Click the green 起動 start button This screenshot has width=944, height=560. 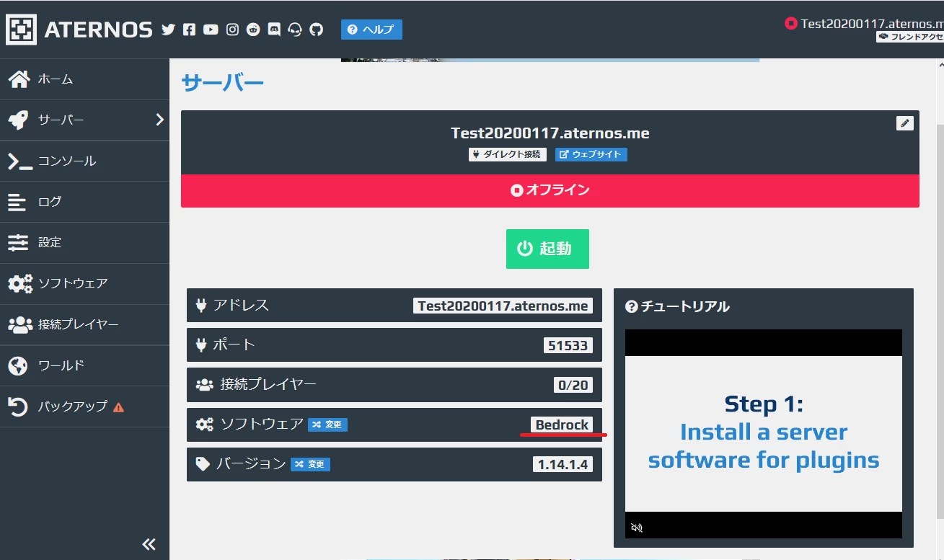pos(547,249)
